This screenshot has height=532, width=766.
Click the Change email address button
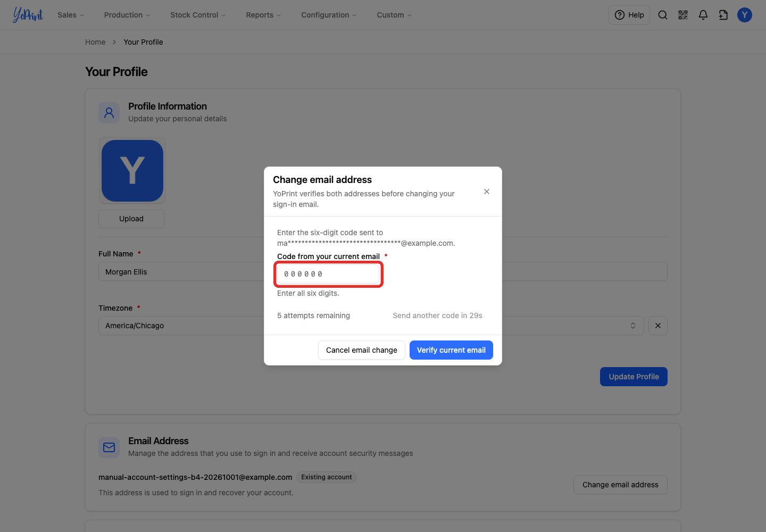coord(620,485)
